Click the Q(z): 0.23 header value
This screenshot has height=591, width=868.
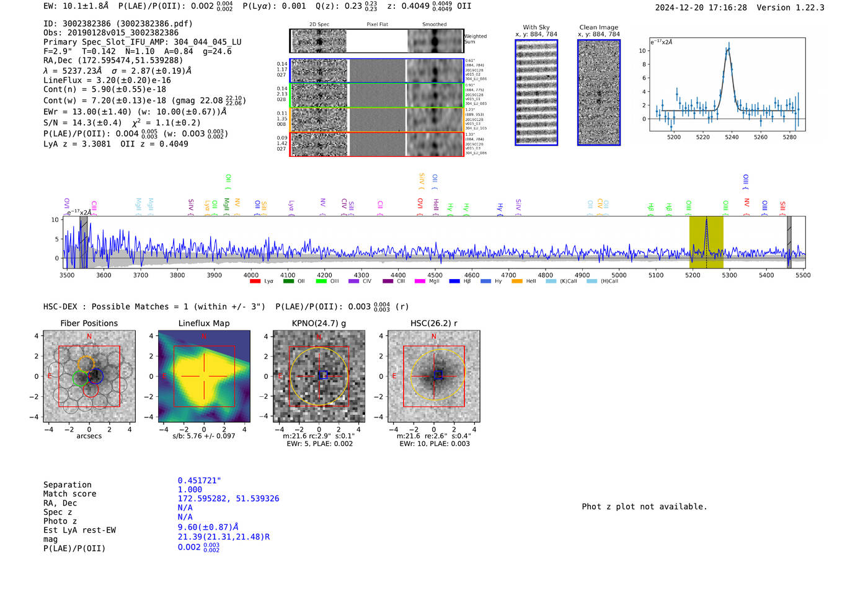(347, 6)
